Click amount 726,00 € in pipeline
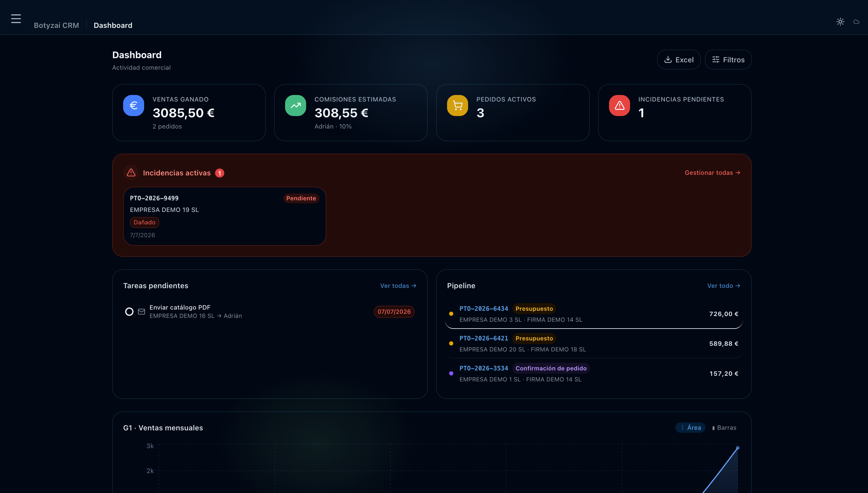Viewport: 868px width, 493px height. pyautogui.click(x=724, y=314)
